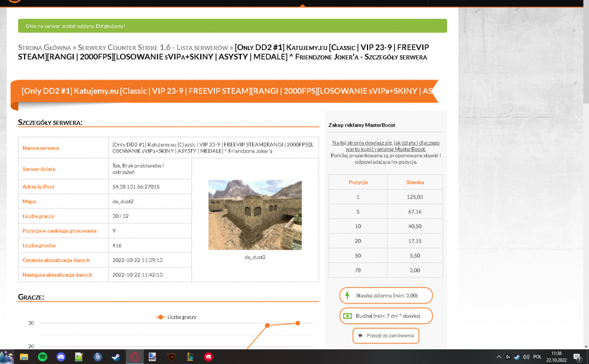Expand the hidden system tray icons
This screenshot has height=364, width=589.
pos(499,357)
